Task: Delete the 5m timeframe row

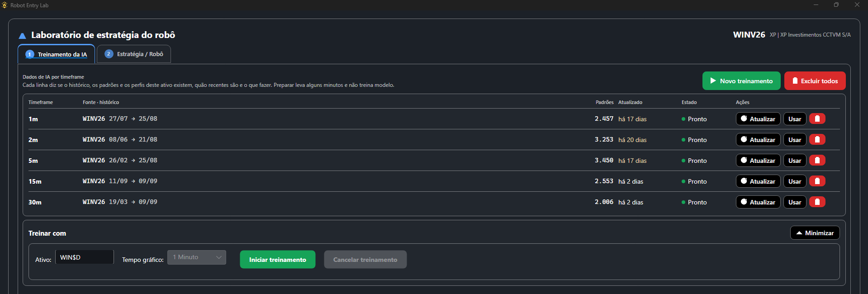Action: pos(817,161)
